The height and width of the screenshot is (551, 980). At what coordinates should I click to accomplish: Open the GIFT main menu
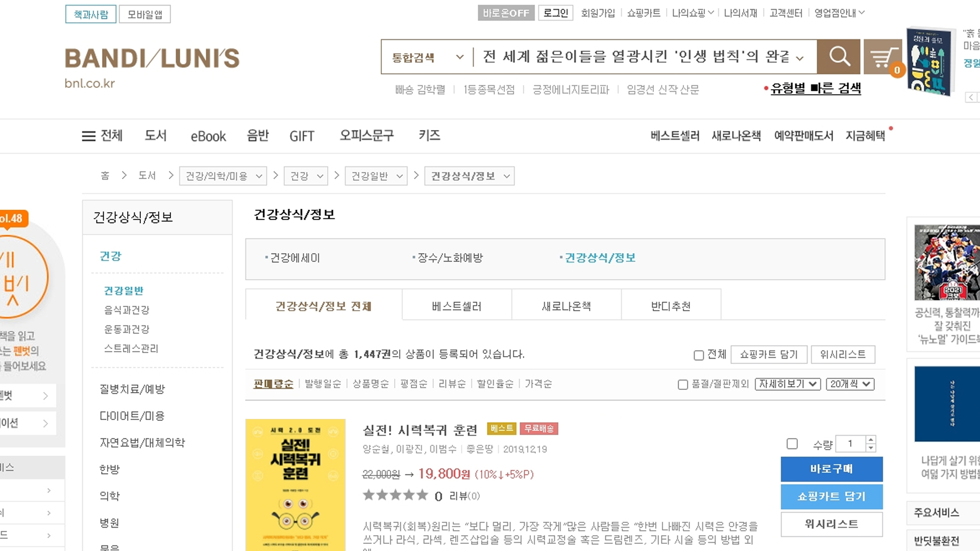(302, 136)
